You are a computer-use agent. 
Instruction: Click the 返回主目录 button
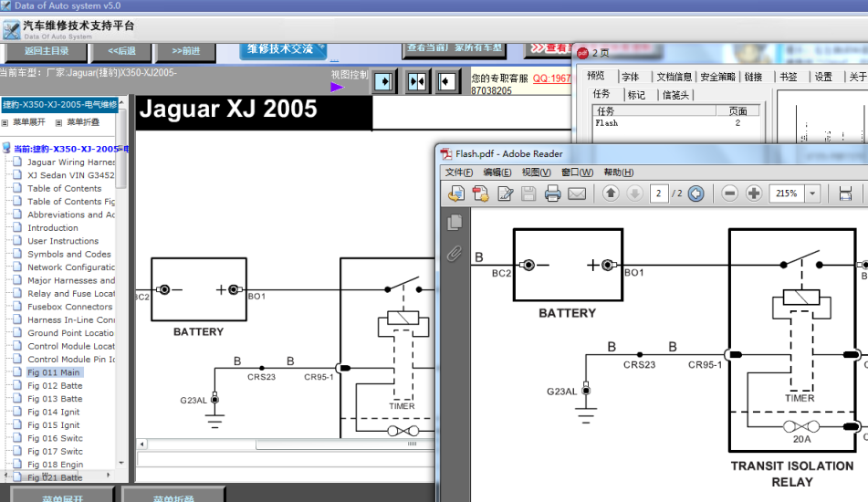(47, 50)
